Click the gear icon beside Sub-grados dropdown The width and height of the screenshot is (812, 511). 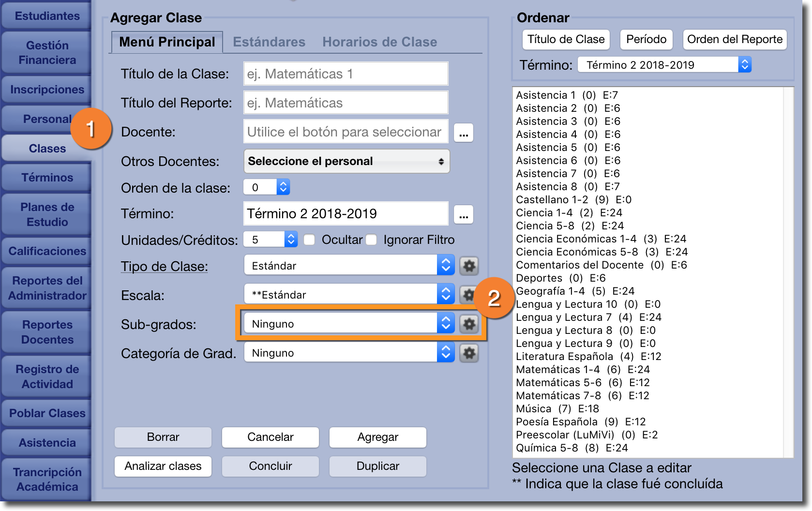coord(469,324)
